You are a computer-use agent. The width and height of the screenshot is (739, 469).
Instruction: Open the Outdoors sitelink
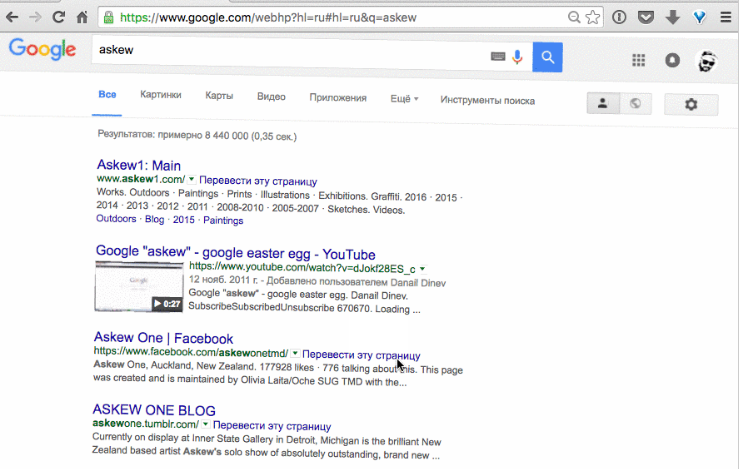[116, 219]
